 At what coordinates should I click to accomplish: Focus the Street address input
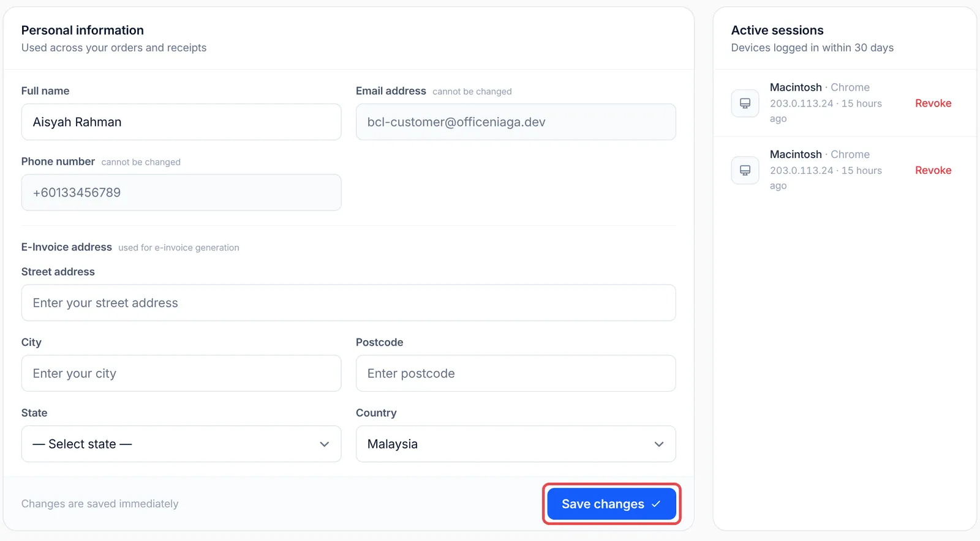click(x=349, y=303)
